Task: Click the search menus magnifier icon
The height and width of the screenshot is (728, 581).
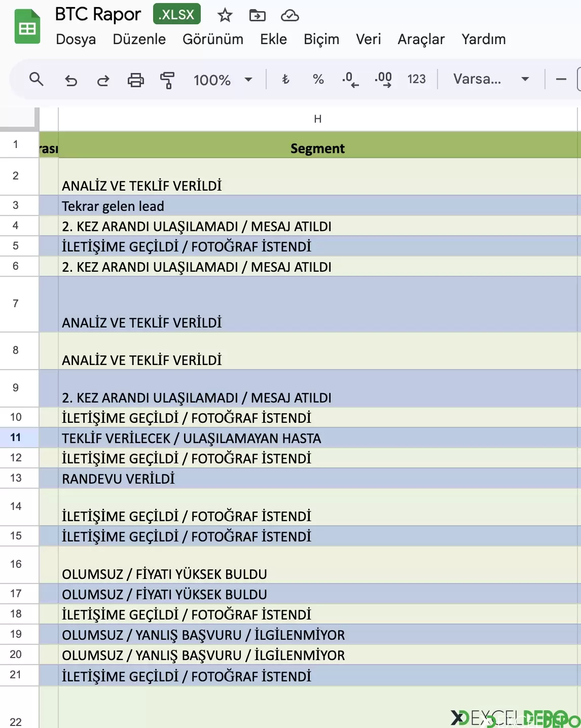Action: click(36, 79)
